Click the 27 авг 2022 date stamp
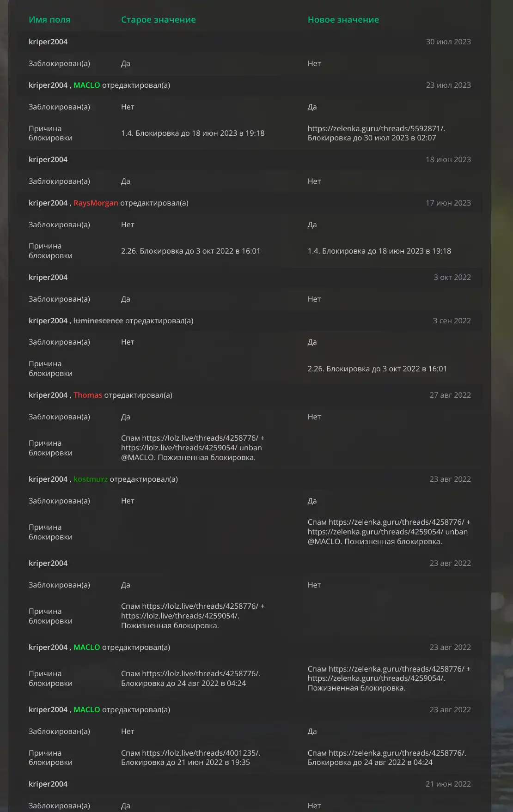The image size is (513, 812). click(x=450, y=395)
